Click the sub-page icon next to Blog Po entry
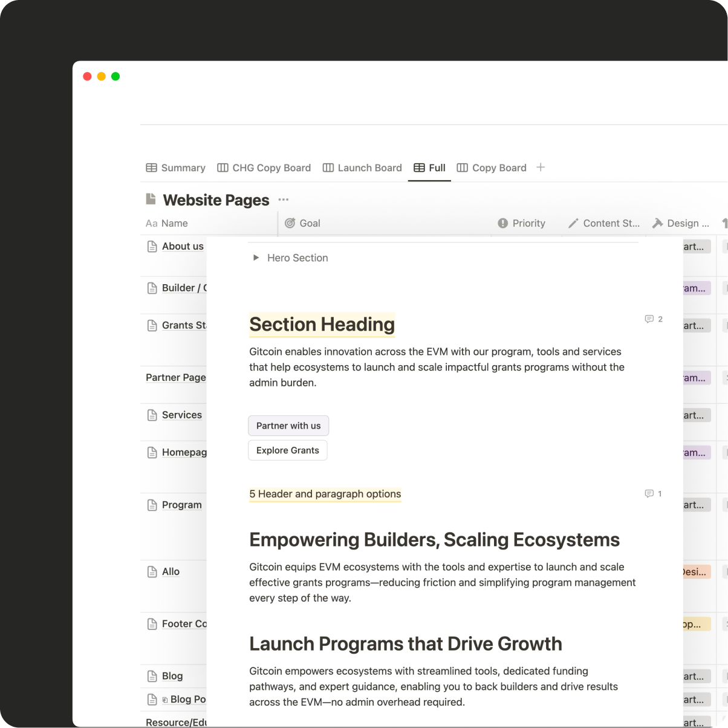Screen dimensions: 728x728 click(x=164, y=699)
